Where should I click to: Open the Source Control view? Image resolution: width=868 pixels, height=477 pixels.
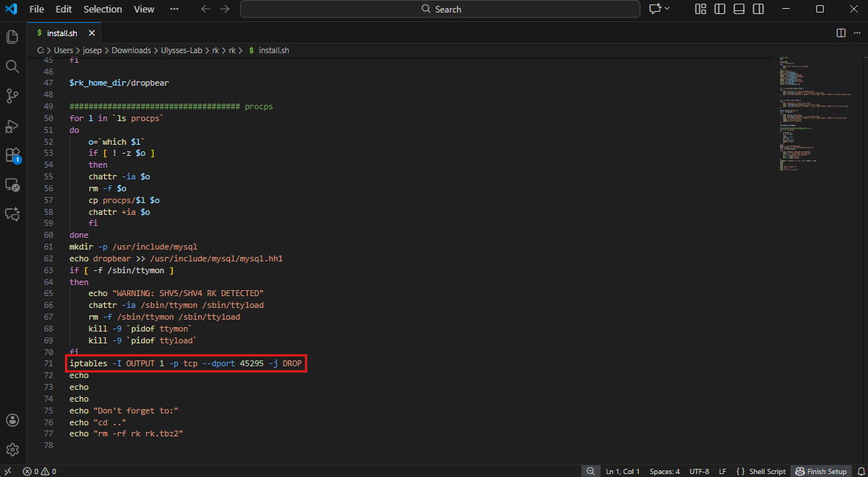tap(12, 96)
